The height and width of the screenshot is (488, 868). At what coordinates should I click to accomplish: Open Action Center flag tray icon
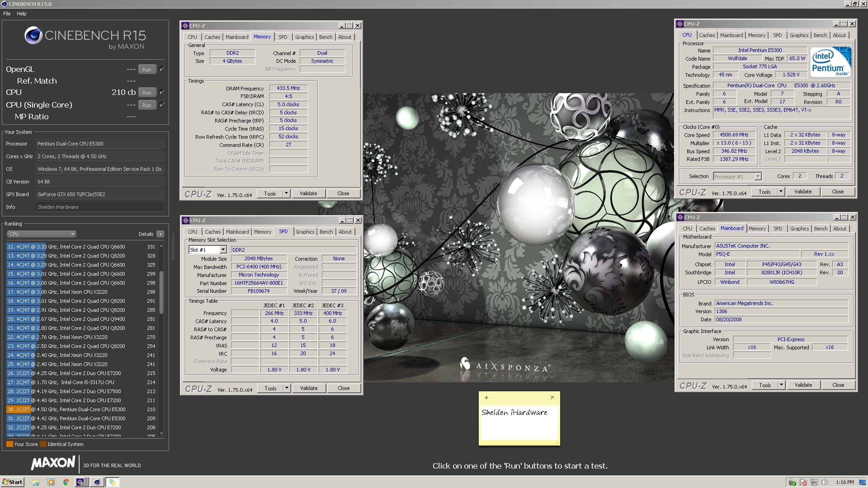(803, 482)
